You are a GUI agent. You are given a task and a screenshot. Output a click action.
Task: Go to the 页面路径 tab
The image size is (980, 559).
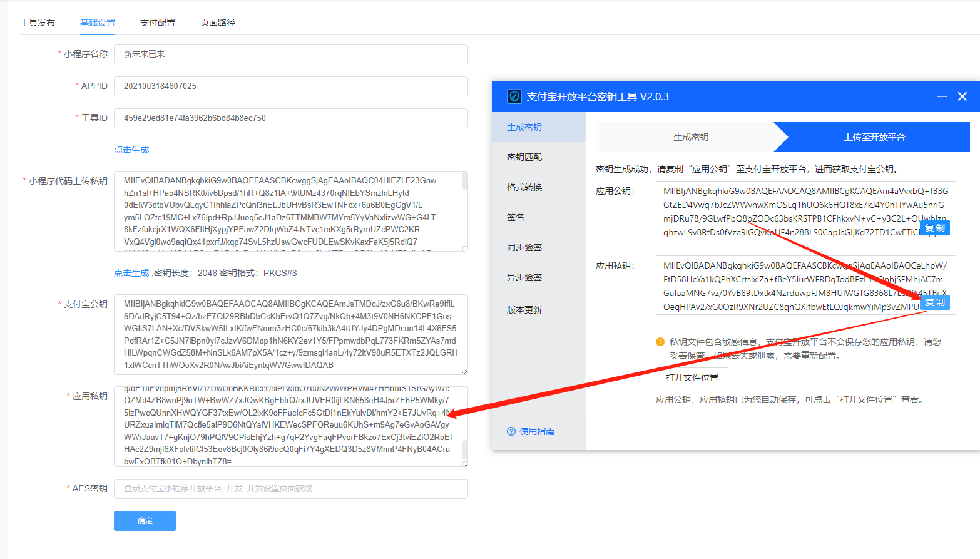tap(218, 23)
